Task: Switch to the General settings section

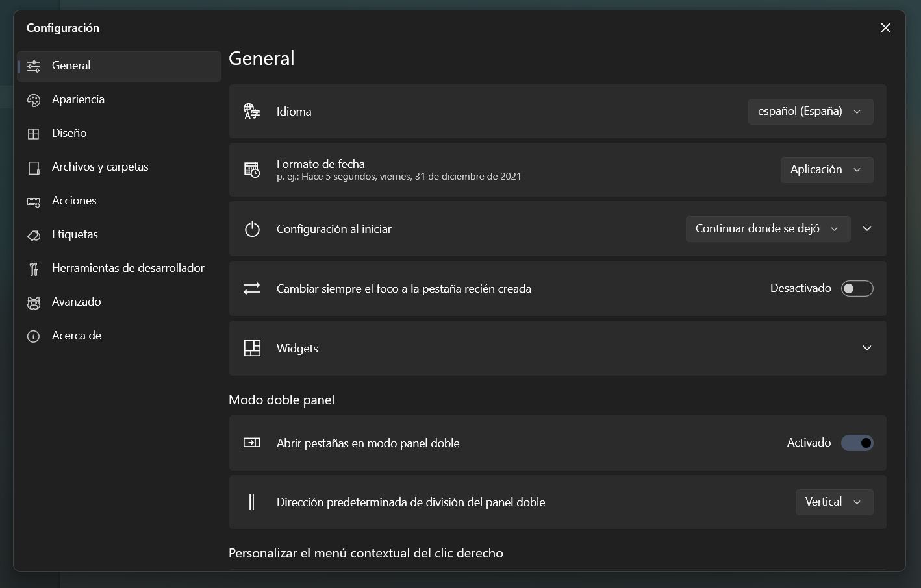Action: tap(71, 66)
